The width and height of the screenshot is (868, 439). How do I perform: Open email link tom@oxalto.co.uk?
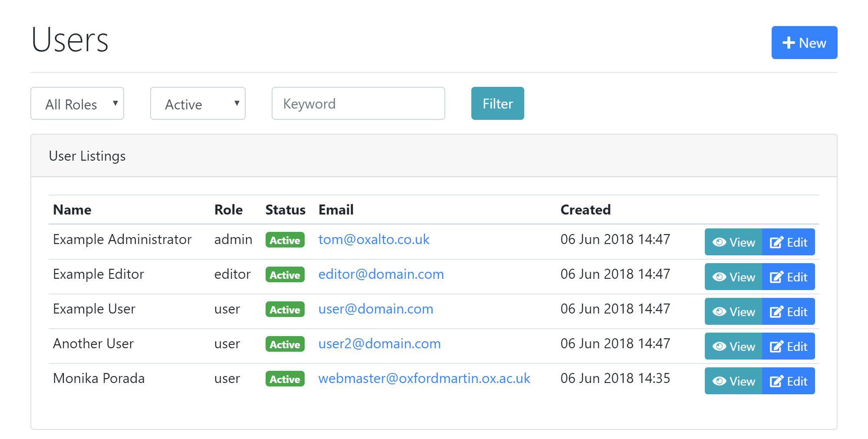pos(374,240)
